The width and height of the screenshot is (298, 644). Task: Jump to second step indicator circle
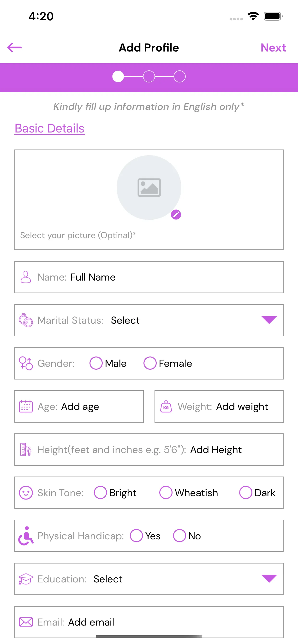pos(149,76)
